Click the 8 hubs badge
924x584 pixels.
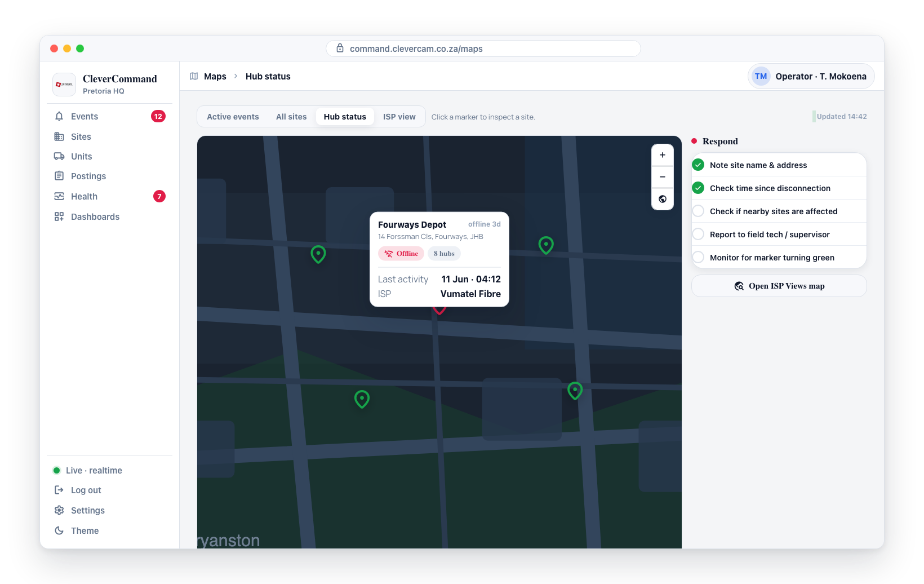pos(444,254)
